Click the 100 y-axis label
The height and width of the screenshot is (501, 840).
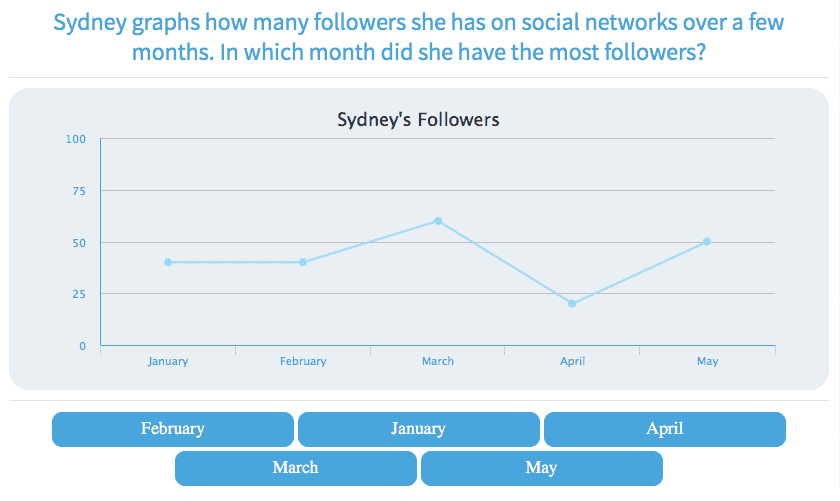[x=76, y=139]
